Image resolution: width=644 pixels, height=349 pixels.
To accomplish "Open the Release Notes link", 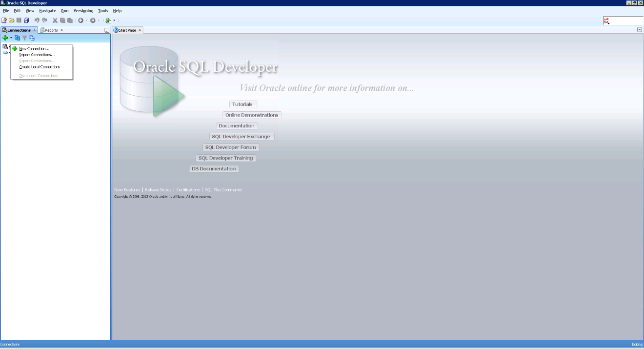I will tap(158, 190).
